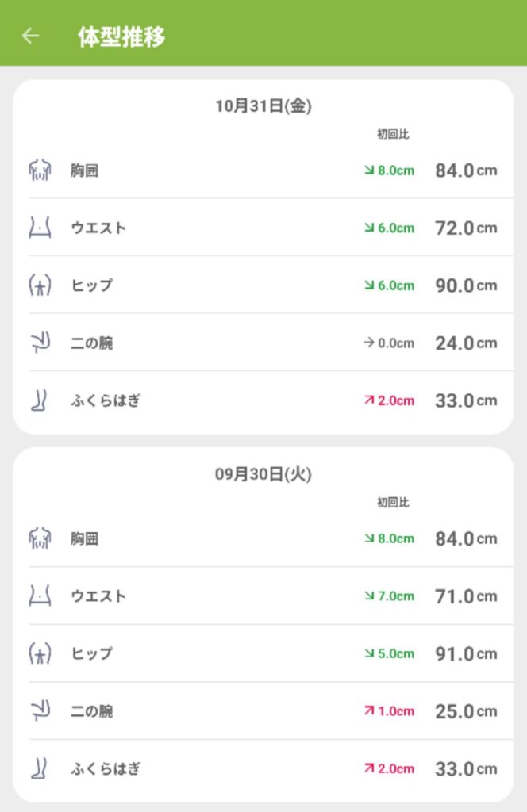This screenshot has width=527, height=812.
Task: Click the chest icon for 10月31日
Action: point(40,170)
